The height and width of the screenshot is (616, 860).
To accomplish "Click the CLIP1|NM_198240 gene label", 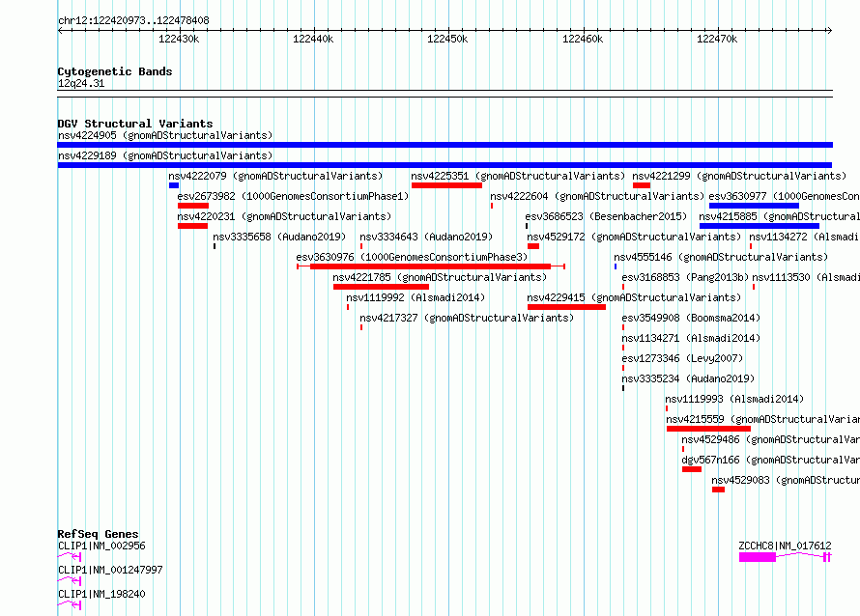I will pyautogui.click(x=102, y=594).
